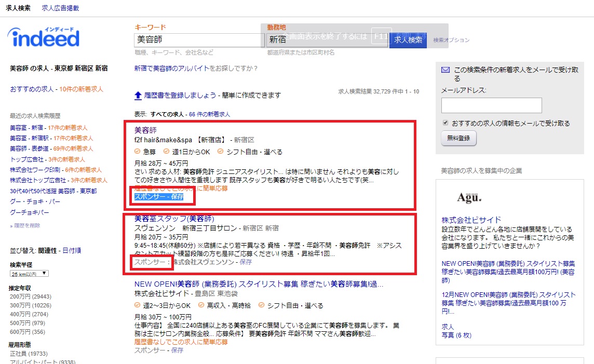Click the Agu. company logo
594x364 pixels.
(469, 197)
